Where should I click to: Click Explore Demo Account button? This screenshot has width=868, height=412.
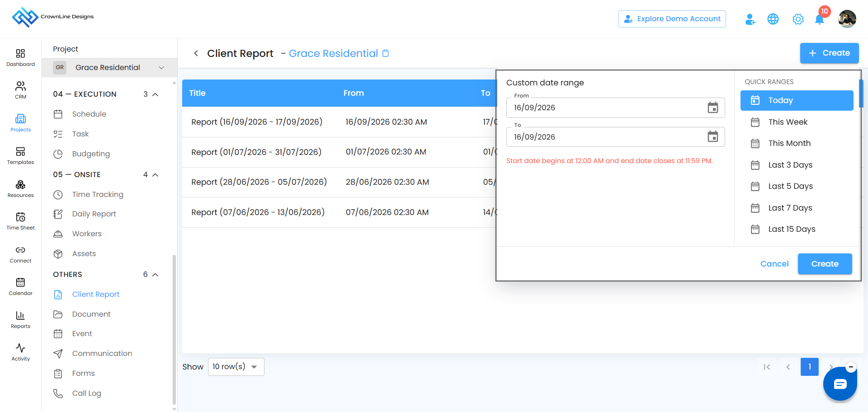tap(672, 19)
